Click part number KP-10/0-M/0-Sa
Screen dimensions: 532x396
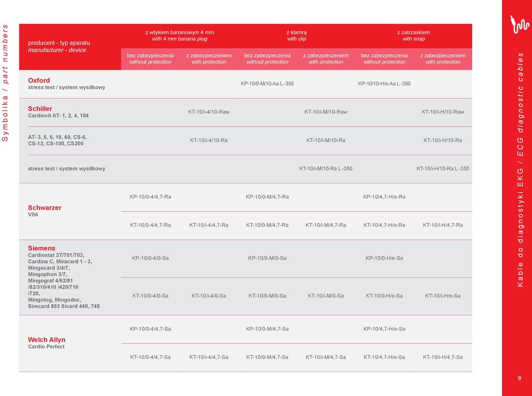pyautogui.click(x=267, y=258)
